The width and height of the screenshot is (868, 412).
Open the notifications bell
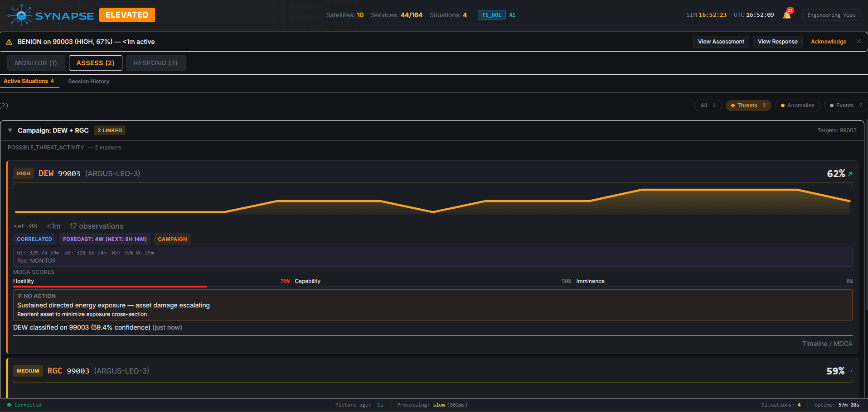click(787, 15)
